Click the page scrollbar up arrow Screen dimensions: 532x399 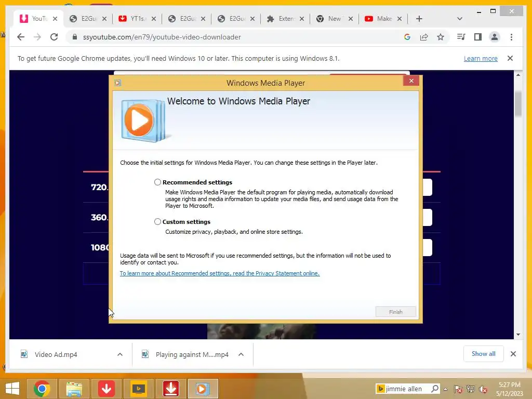518,75
